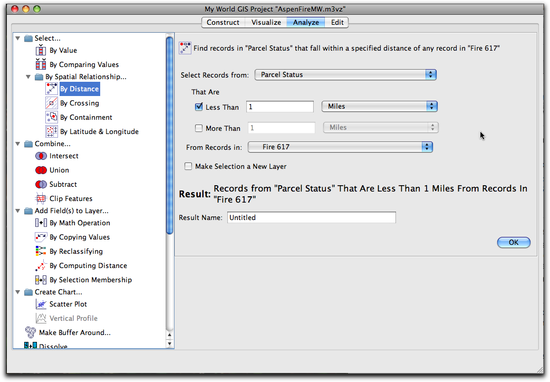This screenshot has height=382, width=550.
Task: Select the By Distance icon
Action: click(x=52, y=89)
